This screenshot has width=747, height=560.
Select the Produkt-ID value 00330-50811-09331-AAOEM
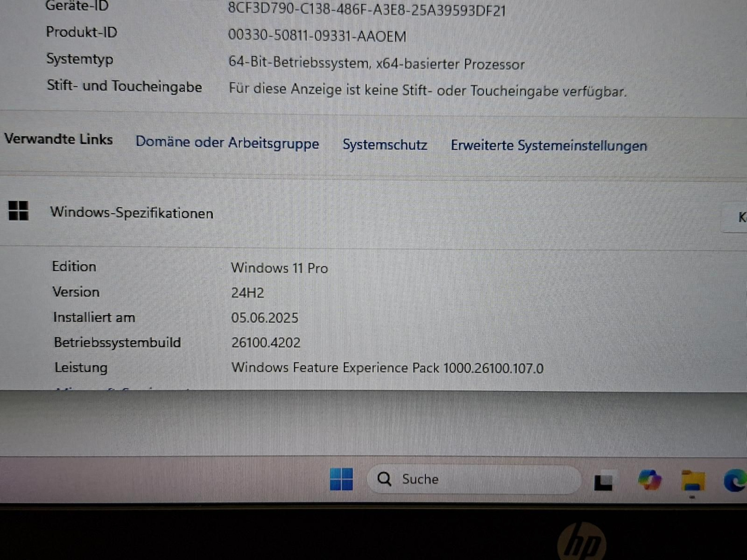click(x=317, y=36)
